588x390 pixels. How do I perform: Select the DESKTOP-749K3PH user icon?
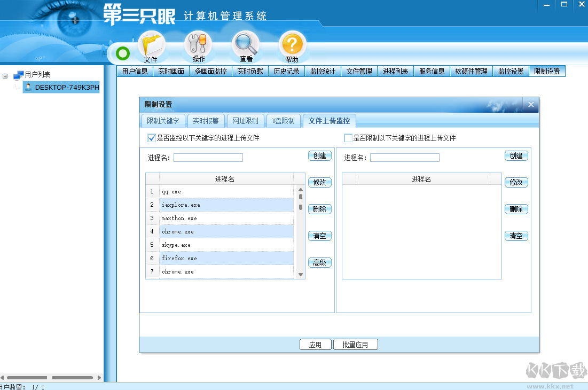pos(28,88)
